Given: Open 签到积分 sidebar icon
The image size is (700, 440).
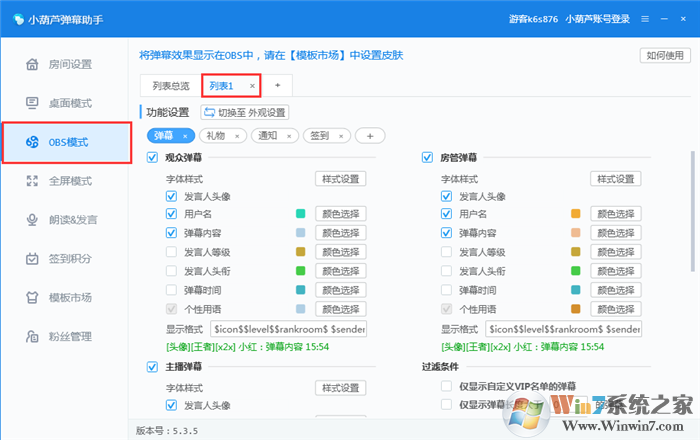Looking at the screenshot, I should (32, 258).
